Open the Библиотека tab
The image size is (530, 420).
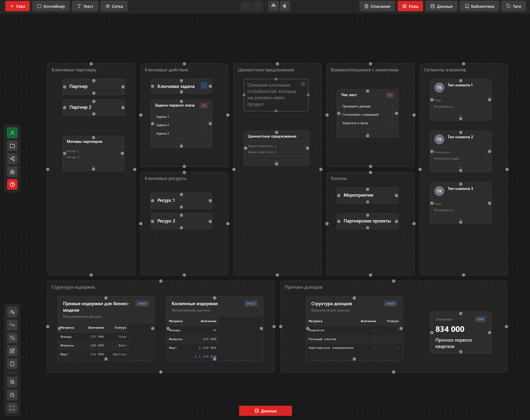click(479, 6)
